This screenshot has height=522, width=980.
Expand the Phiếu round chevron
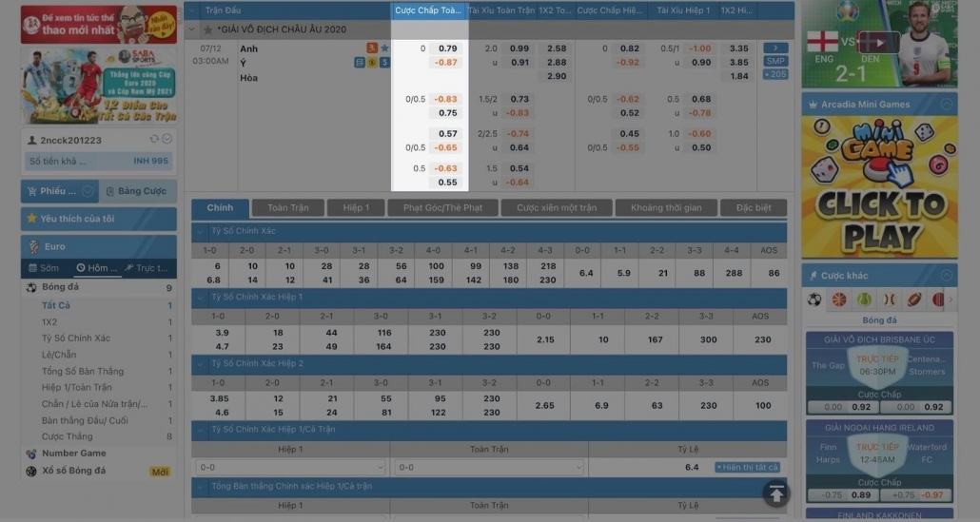point(88,191)
